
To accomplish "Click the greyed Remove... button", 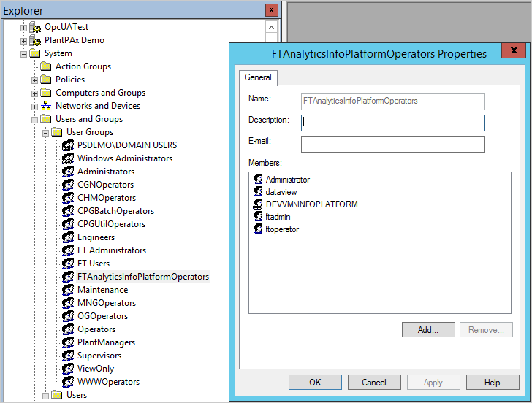I will pyautogui.click(x=486, y=330).
